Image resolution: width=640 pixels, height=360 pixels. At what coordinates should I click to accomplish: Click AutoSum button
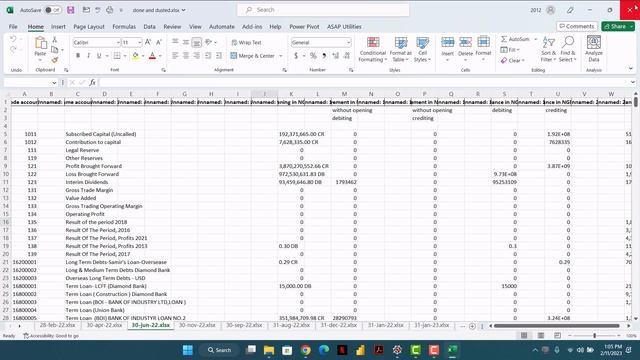(515, 39)
